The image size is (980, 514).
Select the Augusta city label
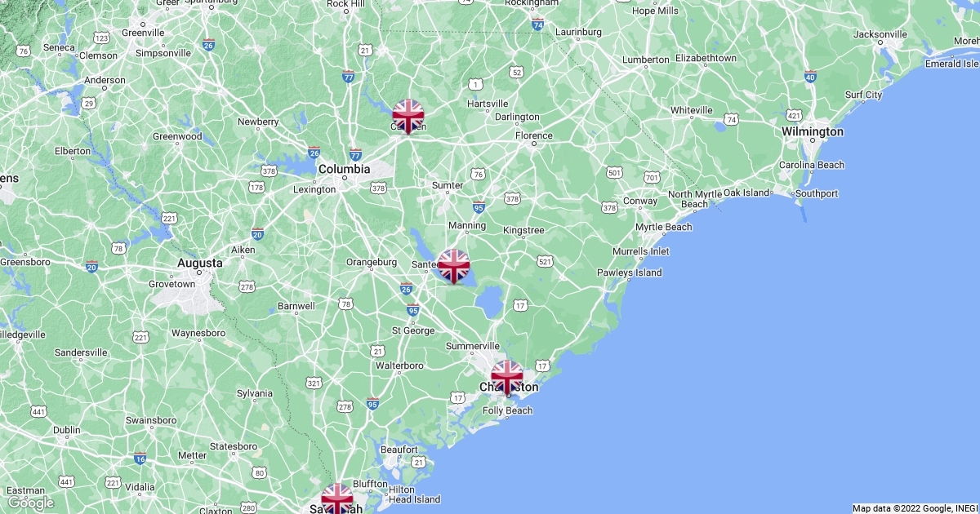(x=200, y=264)
